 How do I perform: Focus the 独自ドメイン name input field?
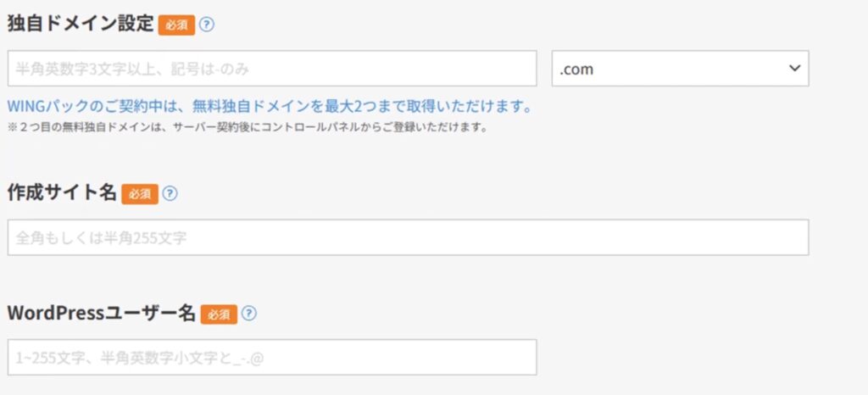[272, 69]
